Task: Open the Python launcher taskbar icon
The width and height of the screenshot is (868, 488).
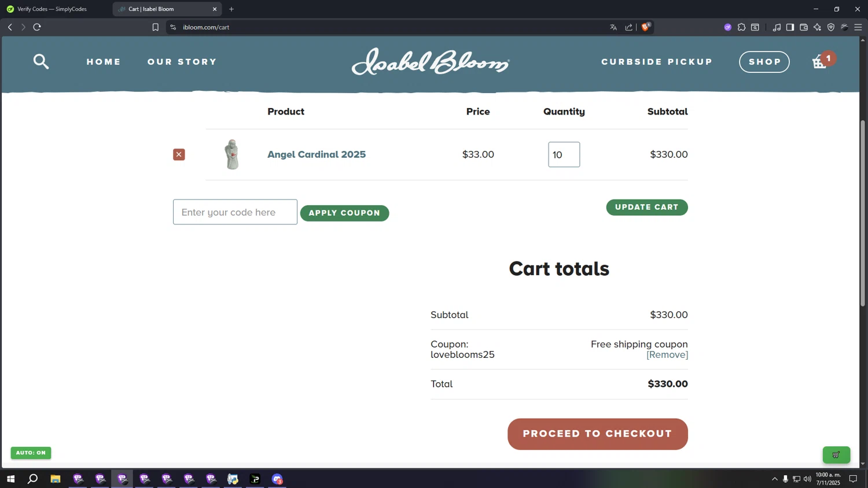Action: coord(233,479)
